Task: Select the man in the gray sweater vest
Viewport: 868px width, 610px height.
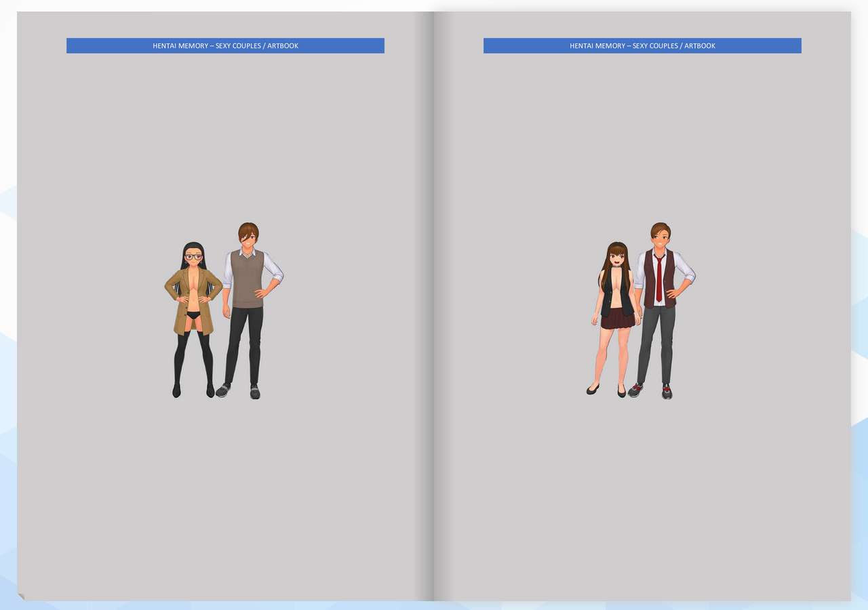Action: (248, 305)
